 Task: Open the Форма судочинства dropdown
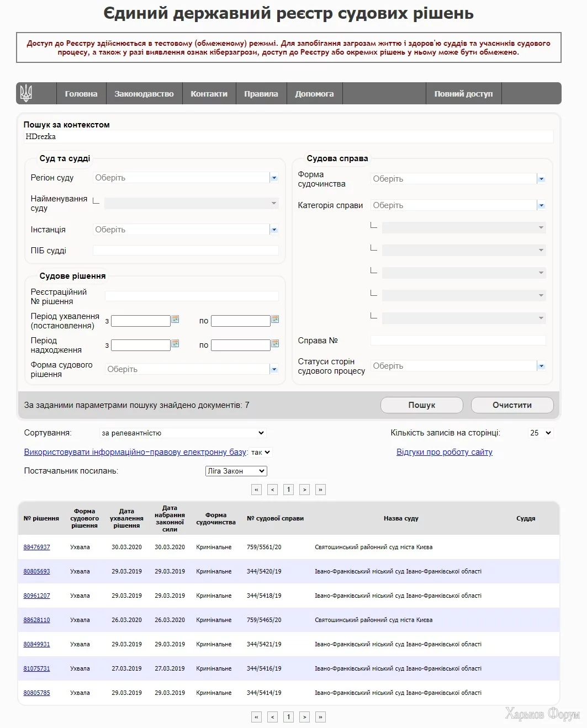click(541, 179)
